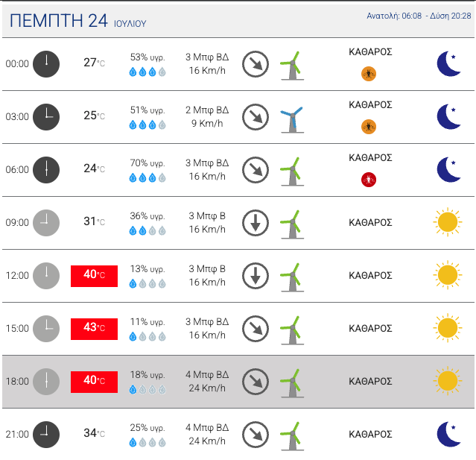Click the ΠΕΜΠΤΗ 24 ΙΟΥΛΙΟΥ date header
The width and height of the screenshot is (476, 460).
(77, 22)
